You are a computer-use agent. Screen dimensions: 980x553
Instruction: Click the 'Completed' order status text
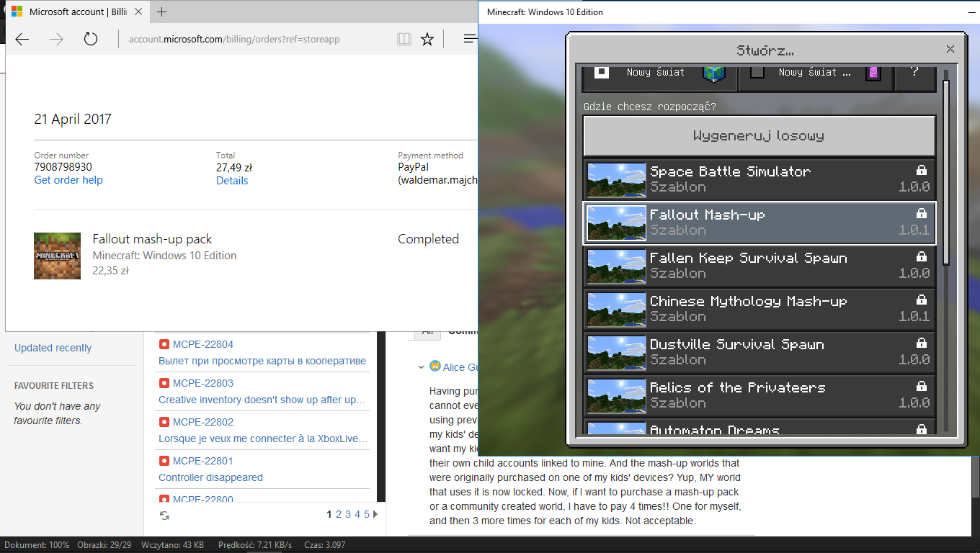428,239
